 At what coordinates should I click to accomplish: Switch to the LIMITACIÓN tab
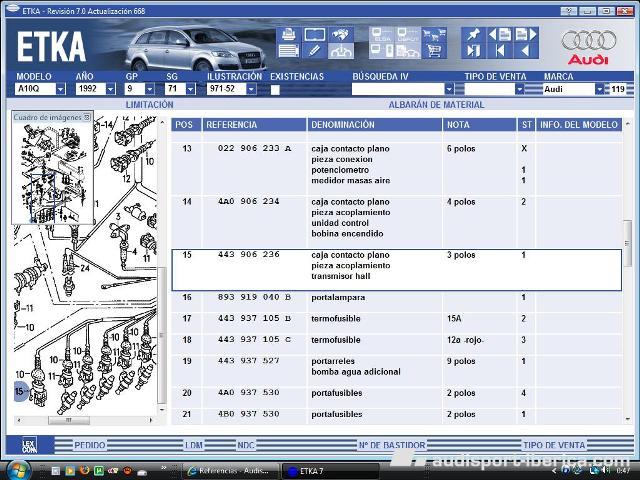click(x=149, y=105)
